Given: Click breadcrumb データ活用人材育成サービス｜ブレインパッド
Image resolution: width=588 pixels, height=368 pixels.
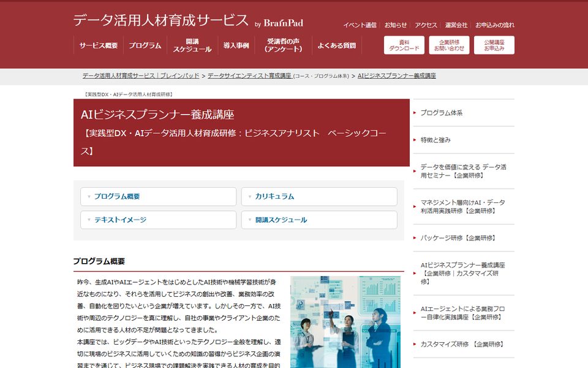Looking at the screenshot, I should pyautogui.click(x=141, y=75).
